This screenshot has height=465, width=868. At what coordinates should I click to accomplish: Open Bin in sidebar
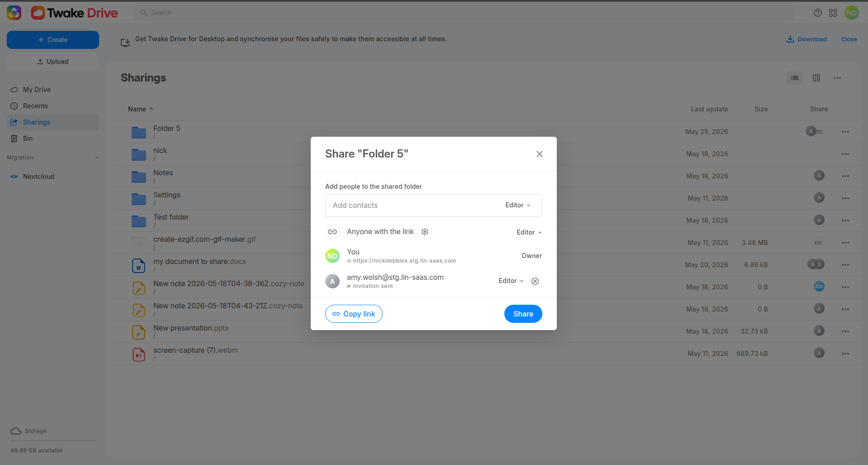[53, 139]
